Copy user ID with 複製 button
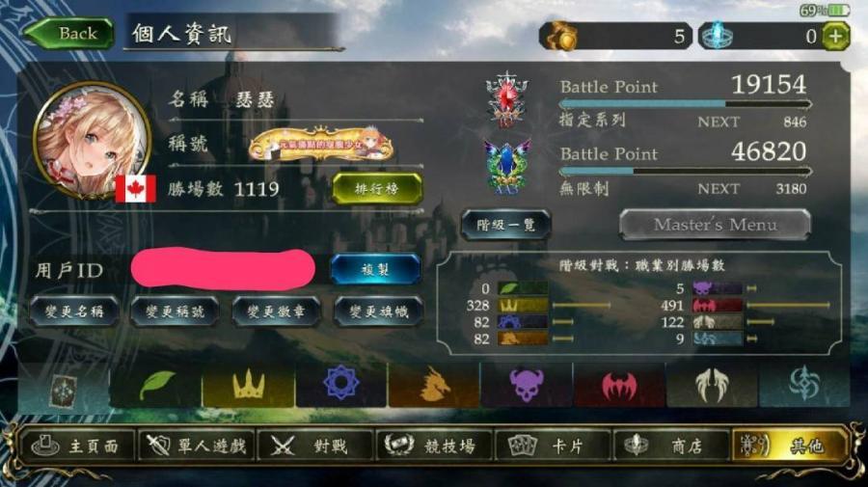Screen dimensions: 868x487 375,269
